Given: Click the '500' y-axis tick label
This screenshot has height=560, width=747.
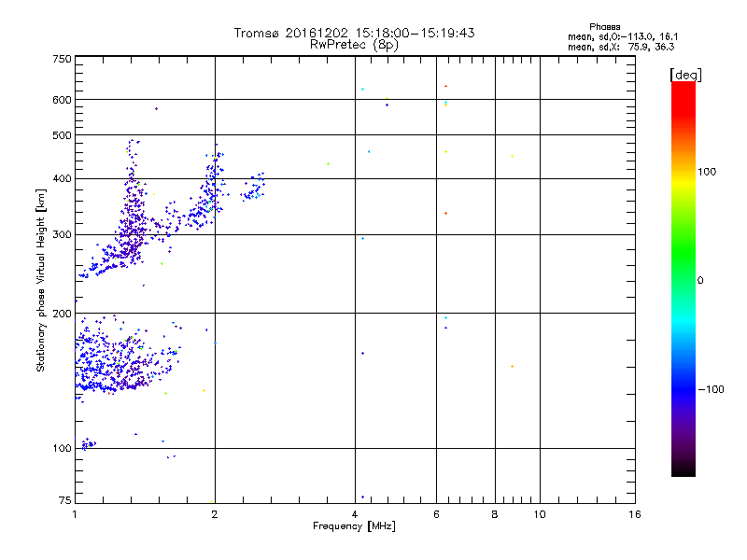Looking at the screenshot, I should [62, 135].
